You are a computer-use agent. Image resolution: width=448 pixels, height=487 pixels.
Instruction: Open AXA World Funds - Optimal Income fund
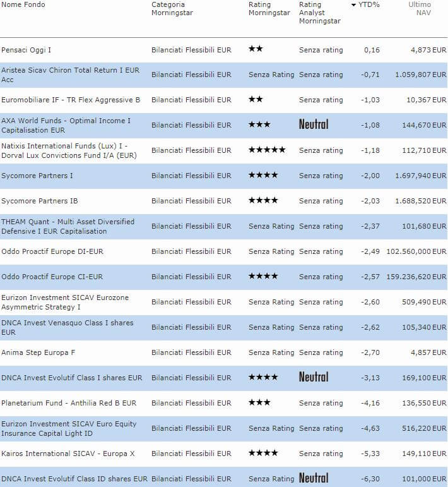tap(66, 126)
